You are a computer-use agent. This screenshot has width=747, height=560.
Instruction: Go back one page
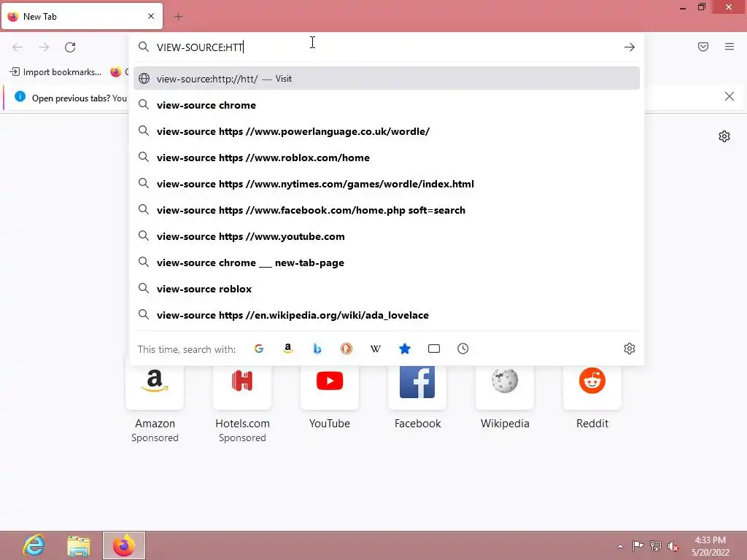pyautogui.click(x=18, y=47)
